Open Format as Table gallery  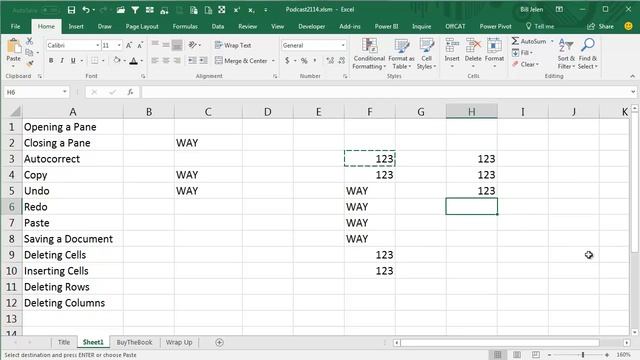click(x=401, y=53)
